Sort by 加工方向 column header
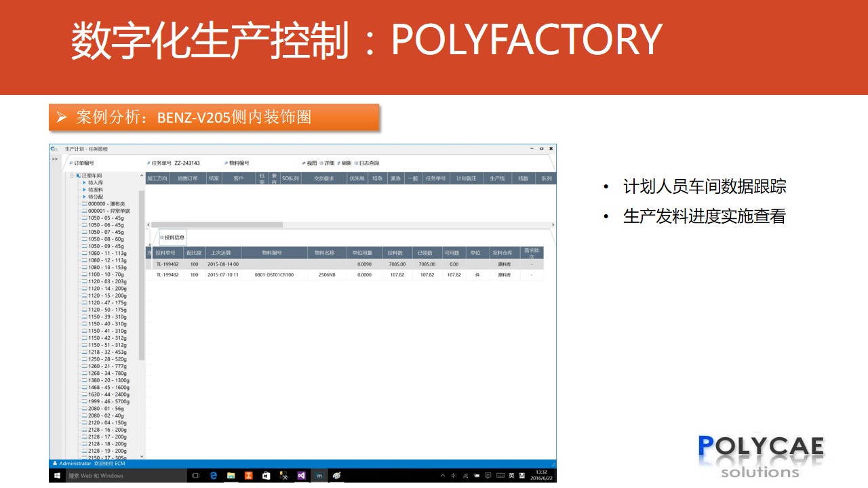868x488 pixels. [x=157, y=179]
